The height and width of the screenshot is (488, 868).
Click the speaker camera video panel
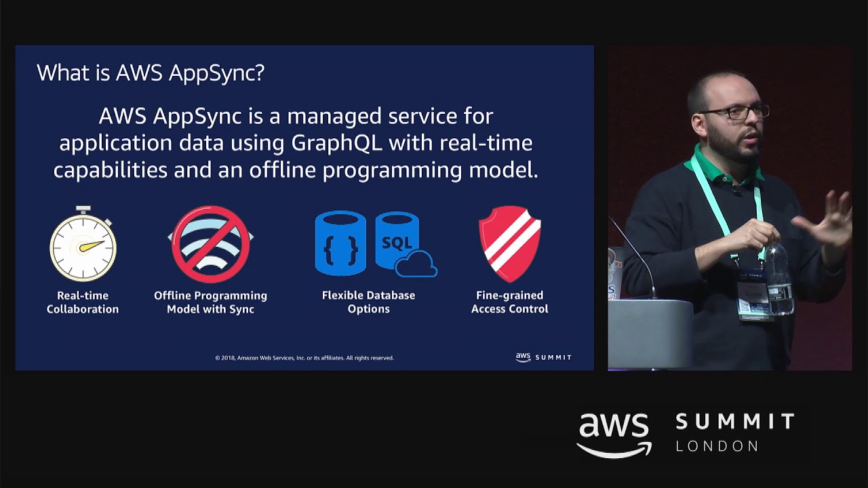click(x=730, y=208)
